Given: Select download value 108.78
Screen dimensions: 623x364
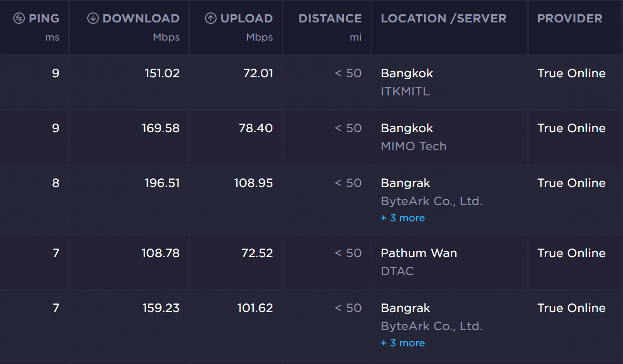Looking at the screenshot, I should click(161, 253).
